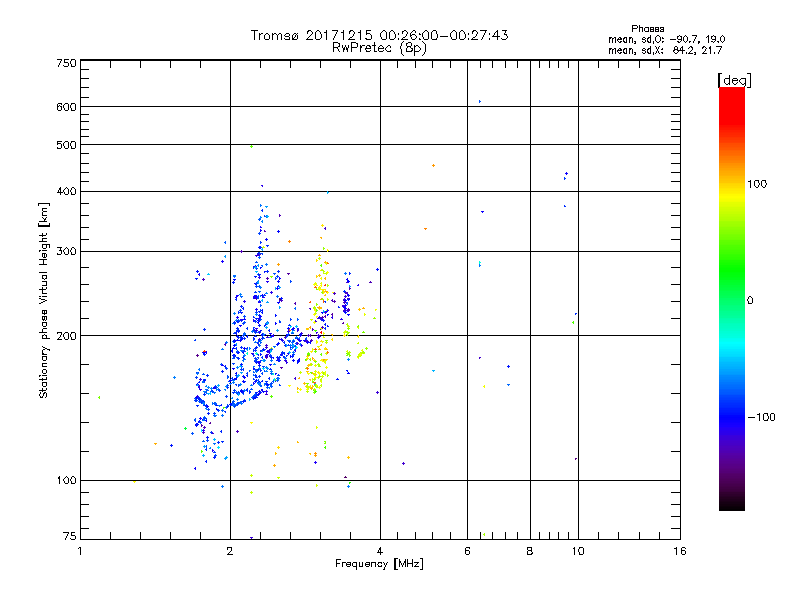Click the x-axis label '1'
Viewport: 800px width, 600px height.
tap(80, 552)
